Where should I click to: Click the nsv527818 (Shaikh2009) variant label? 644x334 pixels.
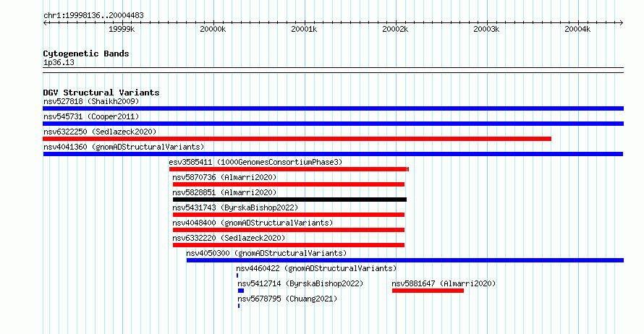click(x=91, y=101)
